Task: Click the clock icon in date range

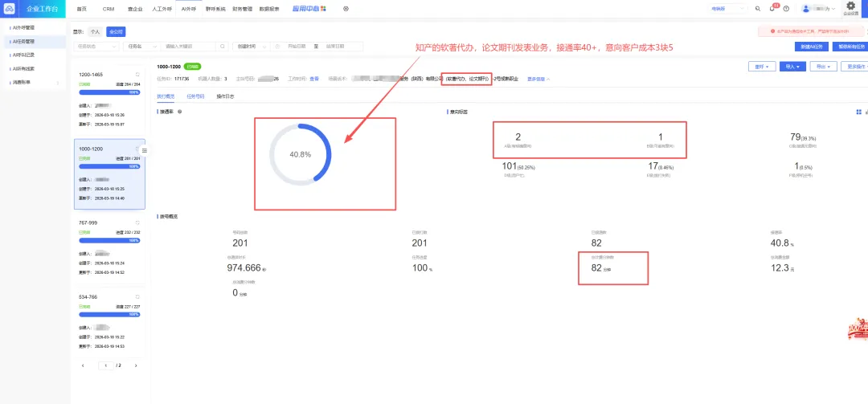Action: (x=277, y=47)
